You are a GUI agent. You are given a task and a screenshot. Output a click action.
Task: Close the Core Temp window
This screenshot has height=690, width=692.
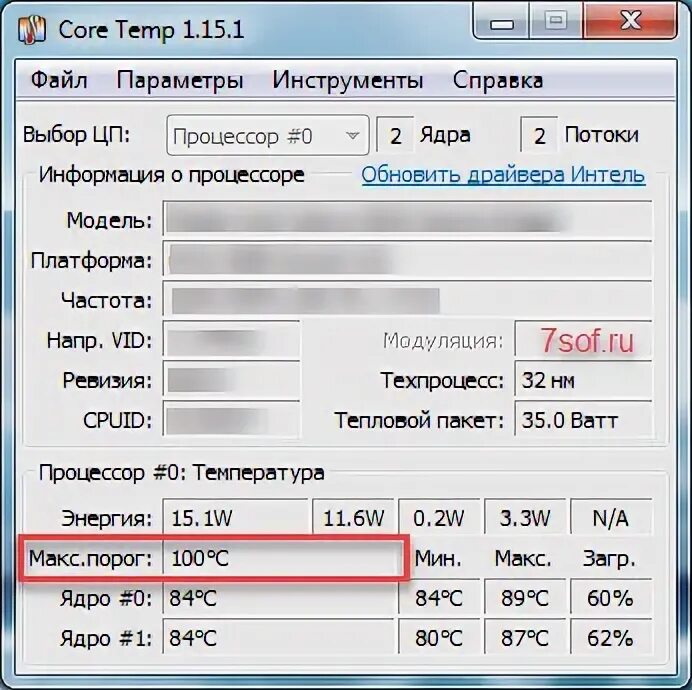point(630,22)
